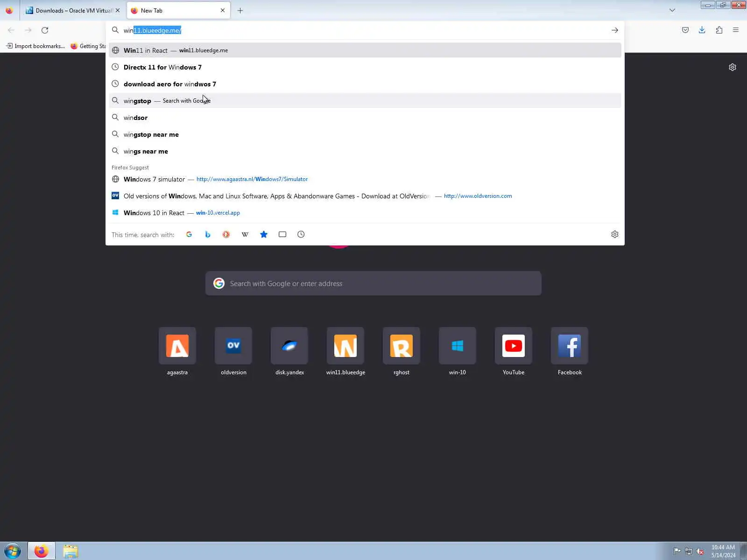Close the Downloads Oracle VM tab

point(118,10)
